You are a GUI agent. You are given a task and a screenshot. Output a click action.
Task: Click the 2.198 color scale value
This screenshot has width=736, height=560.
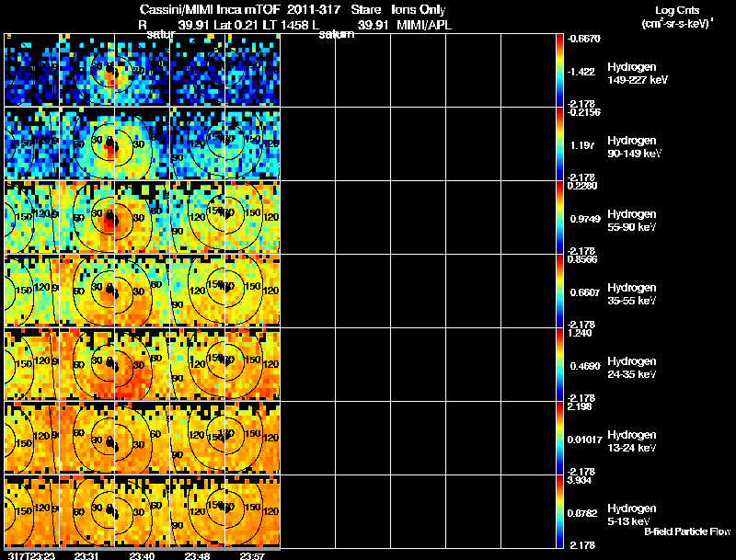580,406
